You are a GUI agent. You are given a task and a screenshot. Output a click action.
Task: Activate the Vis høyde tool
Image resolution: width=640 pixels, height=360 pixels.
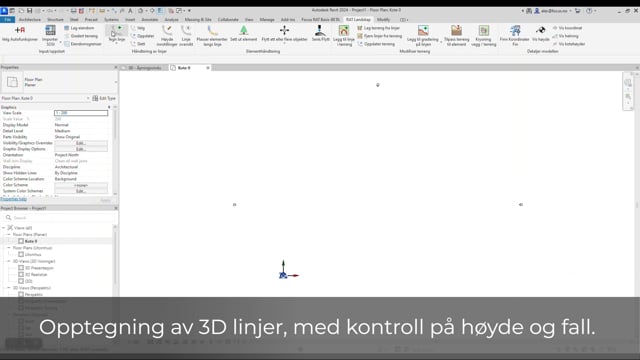pyautogui.click(x=541, y=33)
